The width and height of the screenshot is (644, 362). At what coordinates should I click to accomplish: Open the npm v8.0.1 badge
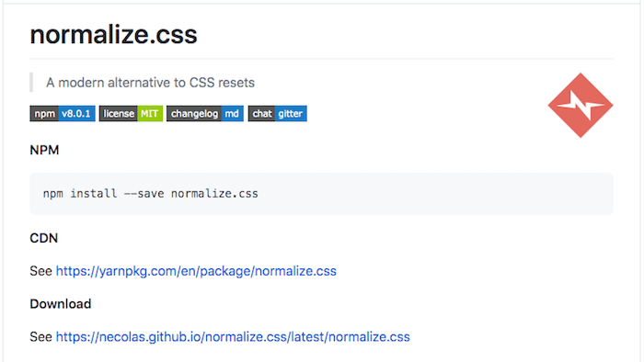(x=63, y=114)
